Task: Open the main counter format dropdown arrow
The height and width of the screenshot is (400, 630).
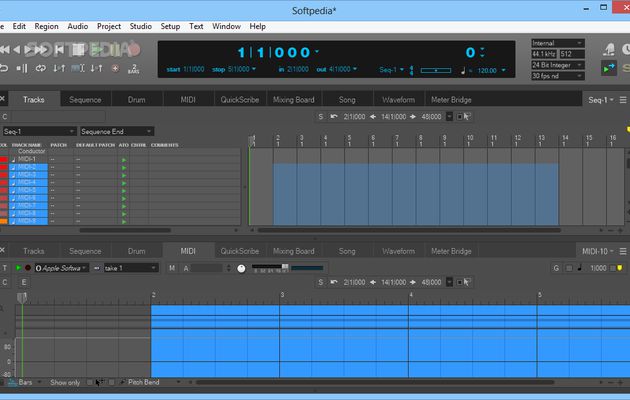Action: pos(317,52)
